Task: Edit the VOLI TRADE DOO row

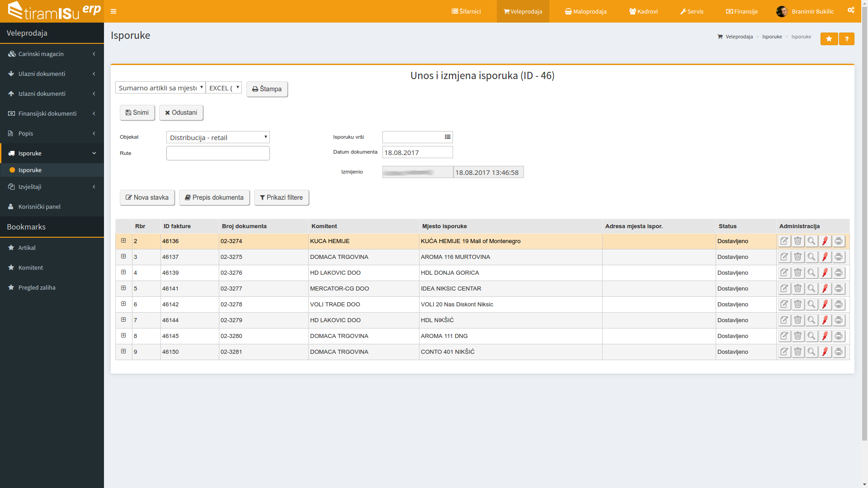Action: 784,305
